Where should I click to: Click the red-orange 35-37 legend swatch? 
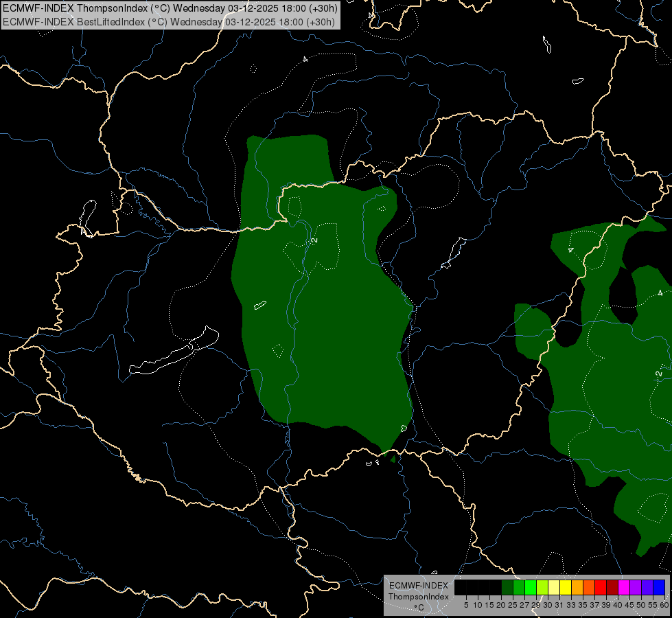(589, 587)
